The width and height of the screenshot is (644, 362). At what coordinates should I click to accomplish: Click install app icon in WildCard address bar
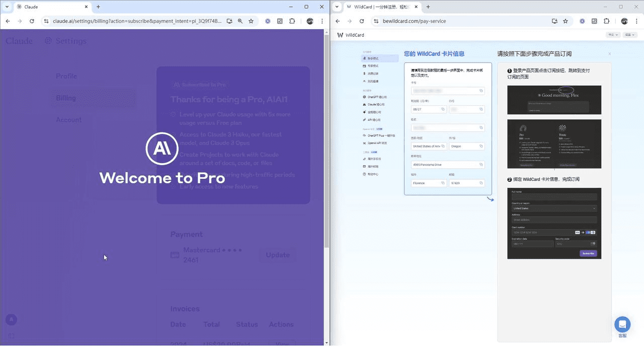coord(554,21)
